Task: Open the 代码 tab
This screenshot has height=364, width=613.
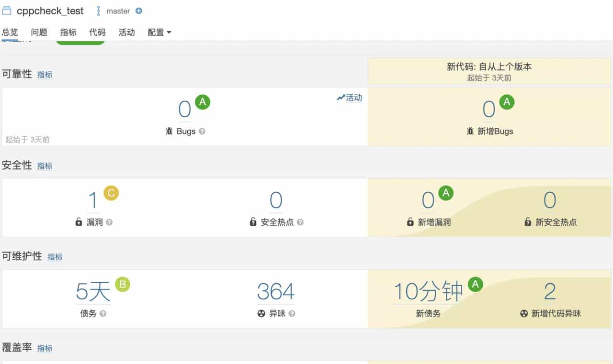Action: point(97,33)
